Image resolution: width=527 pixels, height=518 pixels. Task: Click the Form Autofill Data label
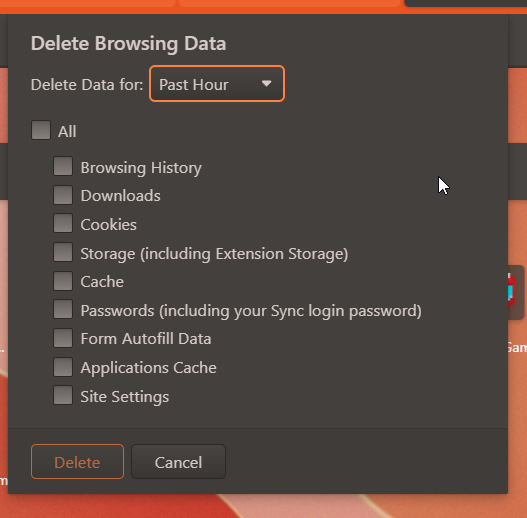(x=146, y=338)
